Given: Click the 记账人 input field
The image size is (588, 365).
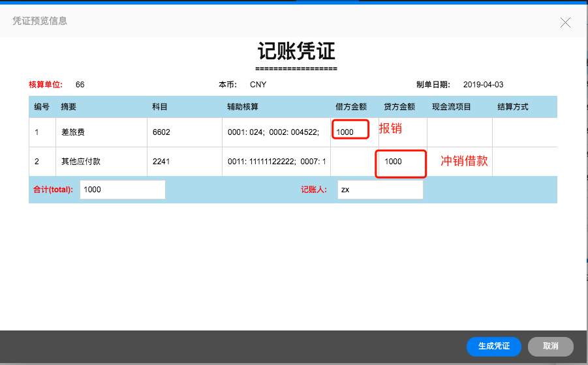Looking at the screenshot, I should [380, 190].
